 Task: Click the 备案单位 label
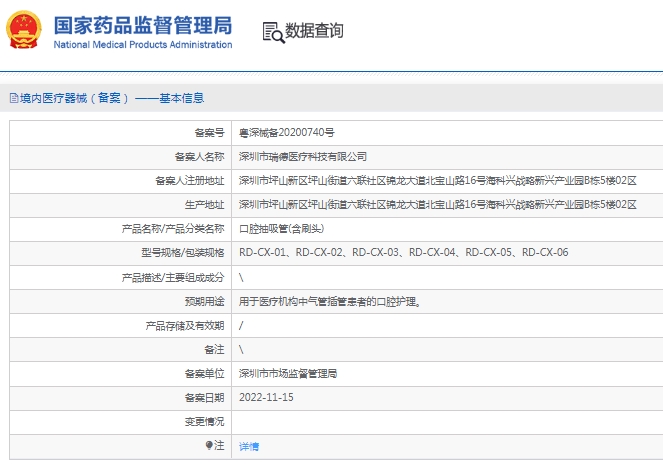205,374
